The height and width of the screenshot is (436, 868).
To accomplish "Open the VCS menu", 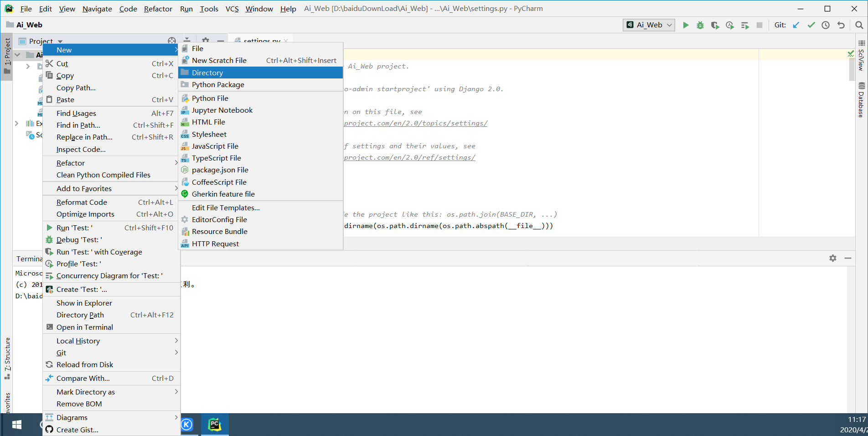I will click(x=232, y=9).
